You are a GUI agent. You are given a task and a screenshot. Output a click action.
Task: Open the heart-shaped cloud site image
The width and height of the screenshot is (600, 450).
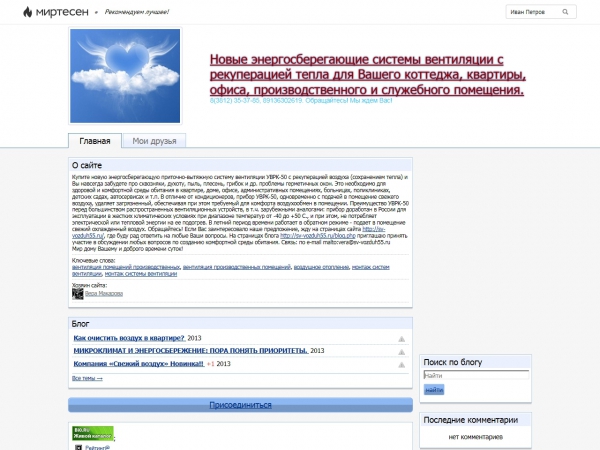point(125,75)
